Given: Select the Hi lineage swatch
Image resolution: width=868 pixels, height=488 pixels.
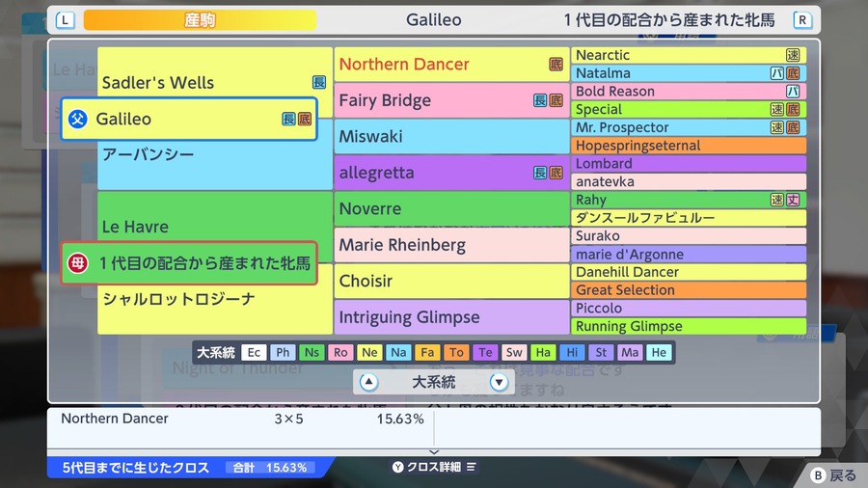Looking at the screenshot, I should point(572,352).
